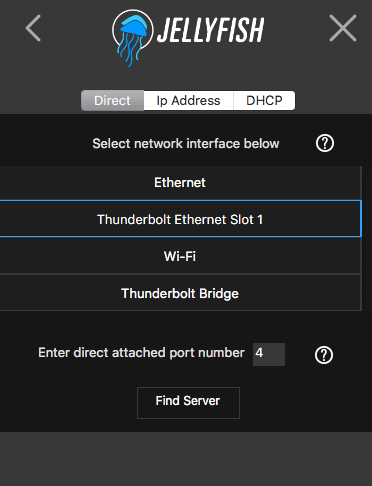The height and width of the screenshot is (486, 372).
Task: Open help for direct attached port number
Action: click(x=324, y=355)
